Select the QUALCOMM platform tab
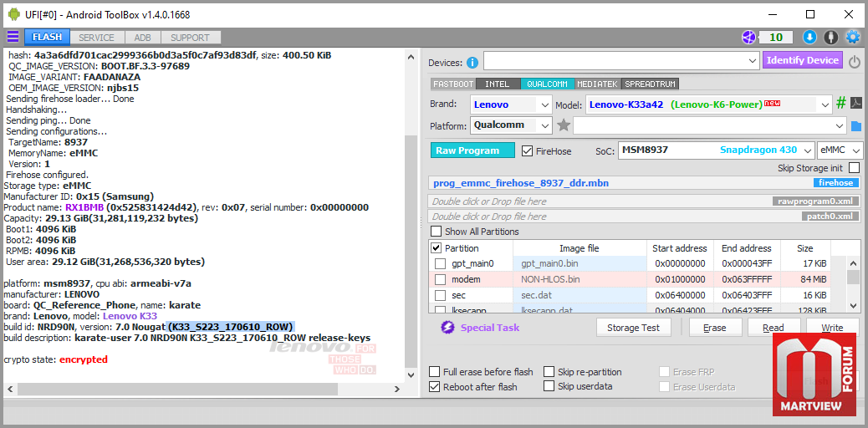The image size is (868, 428). click(x=547, y=84)
